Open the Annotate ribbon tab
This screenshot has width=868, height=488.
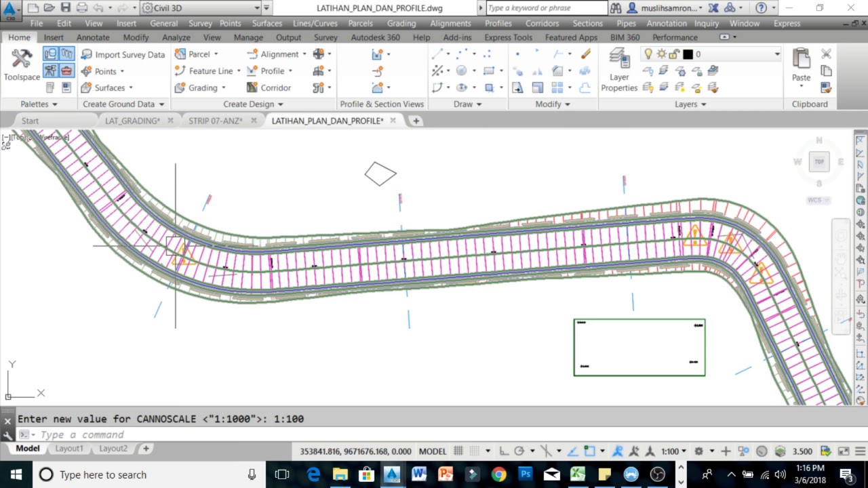pyautogui.click(x=93, y=37)
